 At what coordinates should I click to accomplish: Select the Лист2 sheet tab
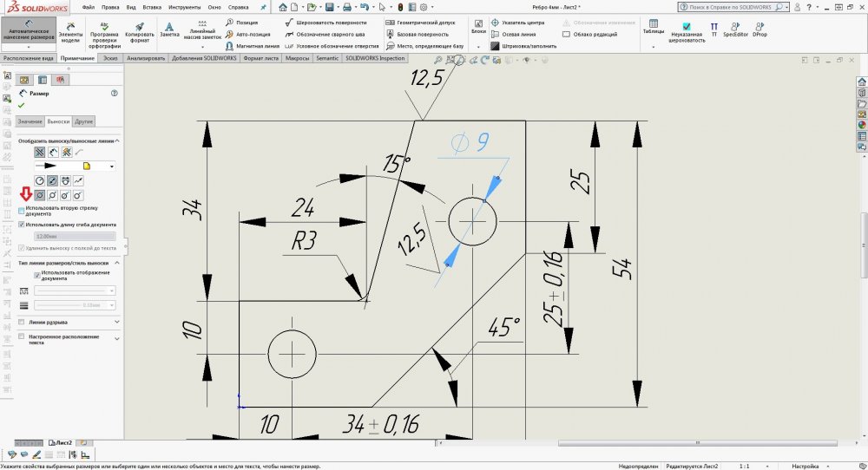tap(60, 443)
